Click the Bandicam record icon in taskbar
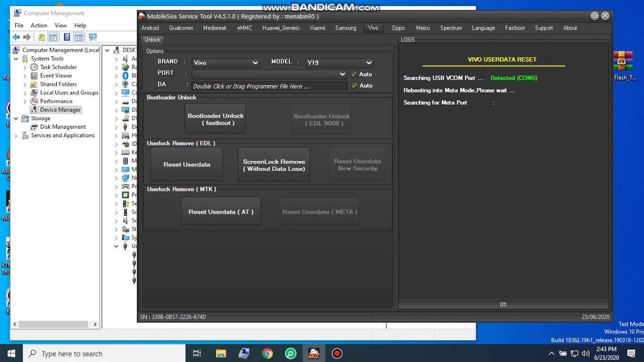 (x=337, y=353)
